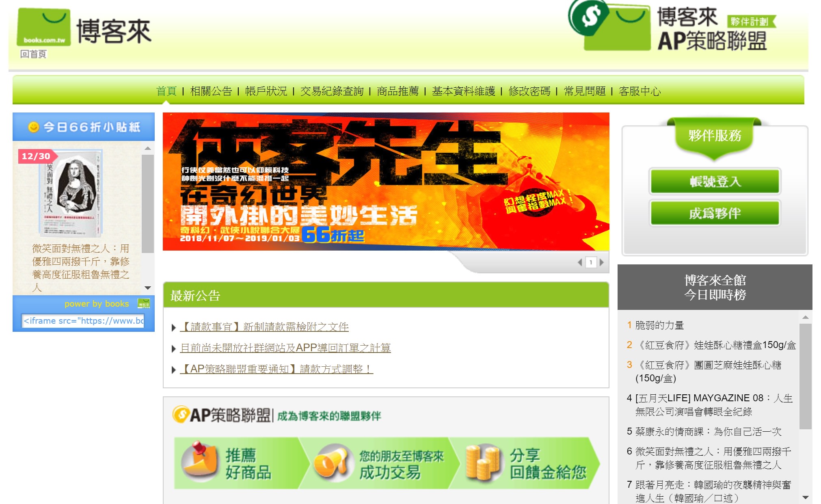The width and height of the screenshot is (821, 504).
Task: Open ranking item 6 微笑面對無禮之人
Action: (713, 458)
